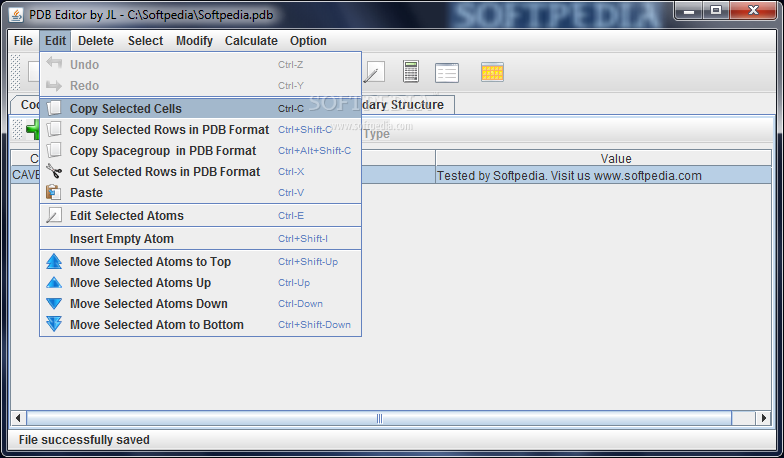Click the double down arrow icon
This screenshot has height=458, width=784.
pos(54,324)
